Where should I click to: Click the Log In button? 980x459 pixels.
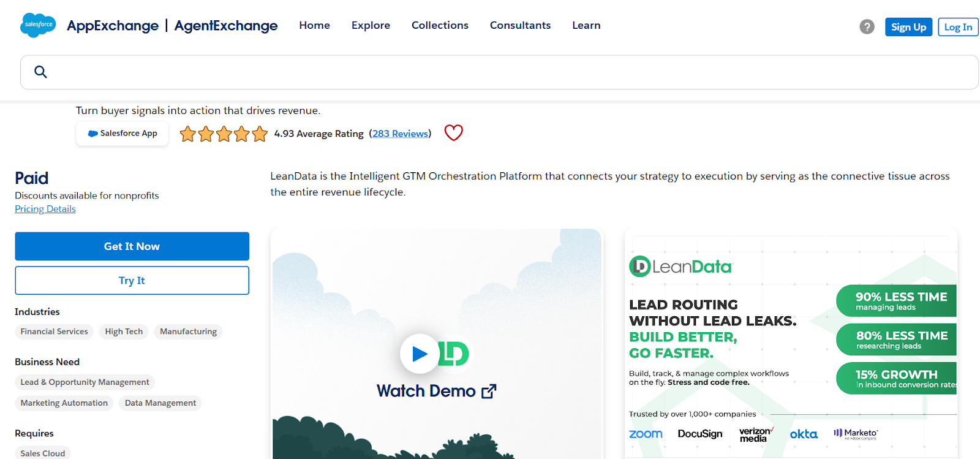pyautogui.click(x=958, y=27)
